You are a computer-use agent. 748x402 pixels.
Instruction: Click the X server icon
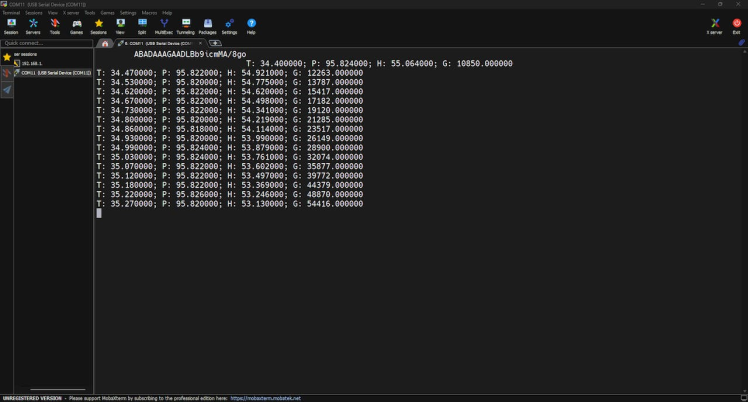[715, 25]
